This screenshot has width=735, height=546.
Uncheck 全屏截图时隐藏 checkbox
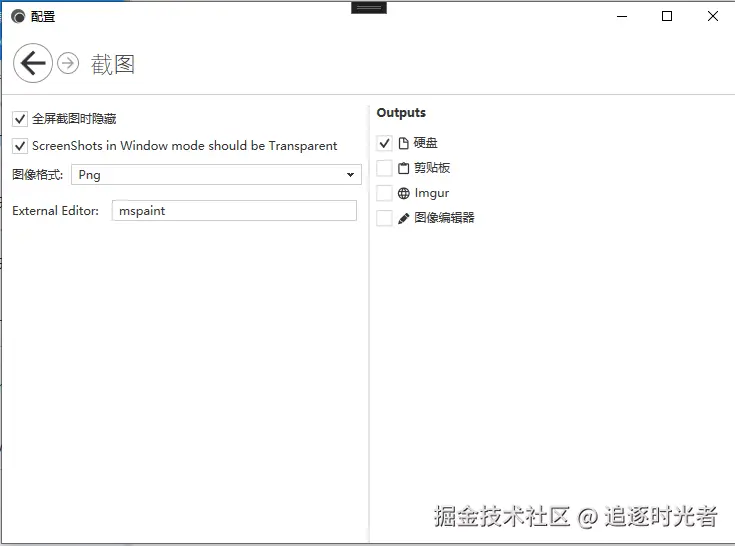tap(20, 119)
